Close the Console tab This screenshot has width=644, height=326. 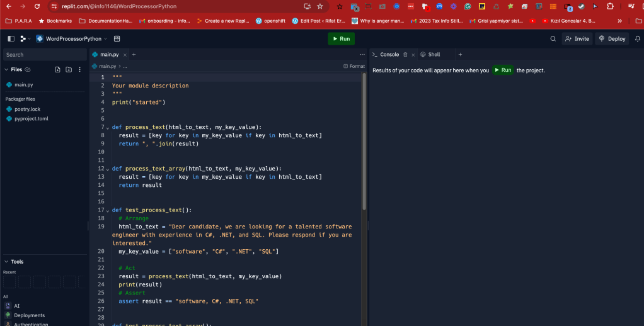413,55
